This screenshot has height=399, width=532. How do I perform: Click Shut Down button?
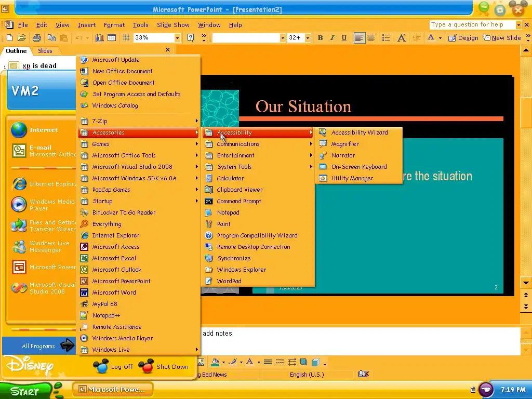coord(164,366)
